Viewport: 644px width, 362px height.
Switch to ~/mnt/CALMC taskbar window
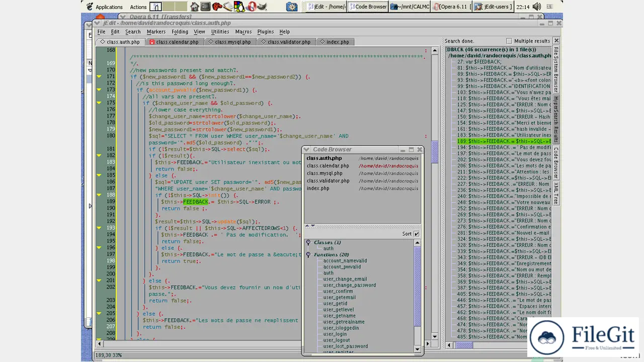[410, 7]
